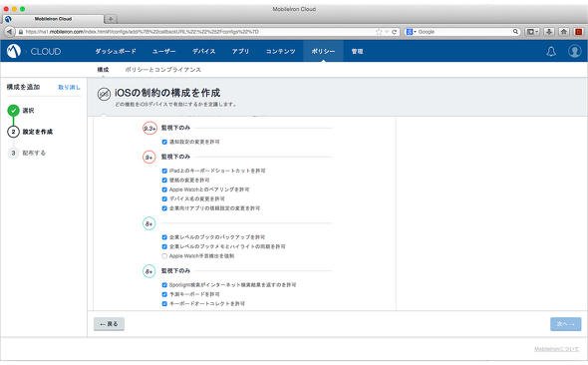This screenshot has width=588, height=365.
Task: Open the notifications bell
Action: 551,51
